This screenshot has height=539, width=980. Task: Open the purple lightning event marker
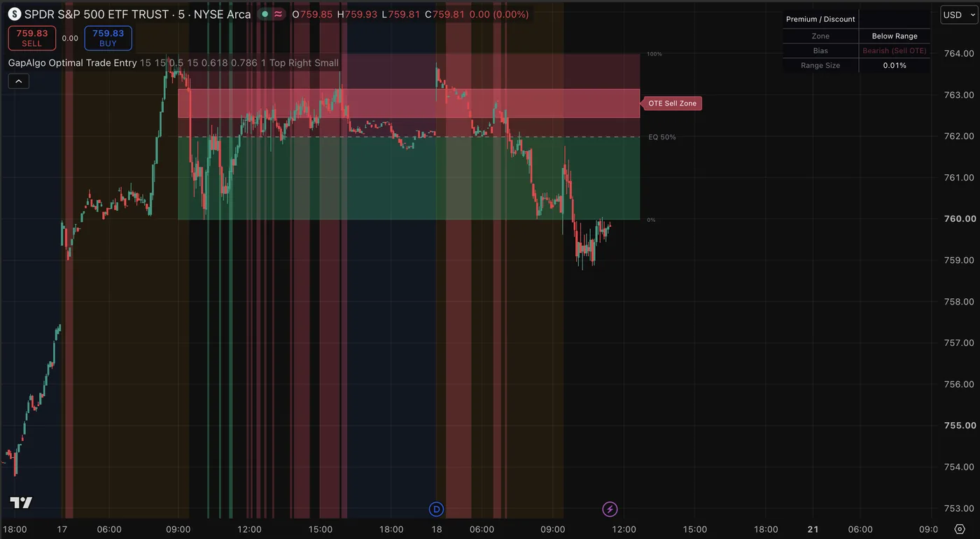coord(610,509)
